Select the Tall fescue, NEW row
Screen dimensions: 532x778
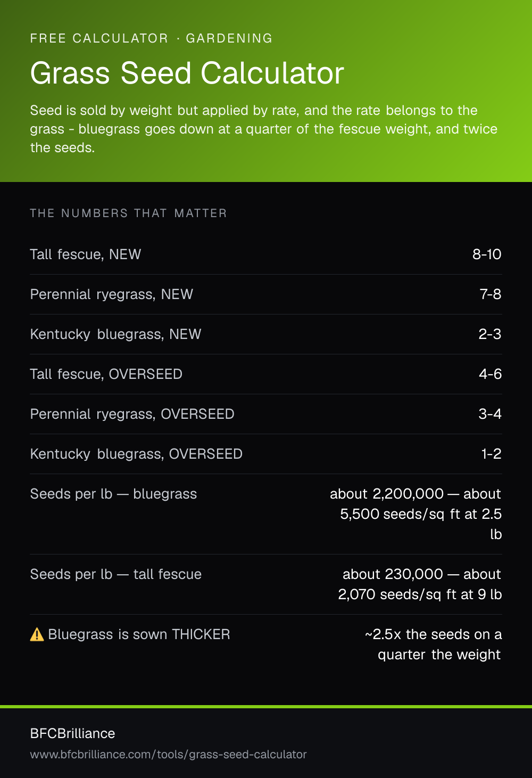click(266, 254)
